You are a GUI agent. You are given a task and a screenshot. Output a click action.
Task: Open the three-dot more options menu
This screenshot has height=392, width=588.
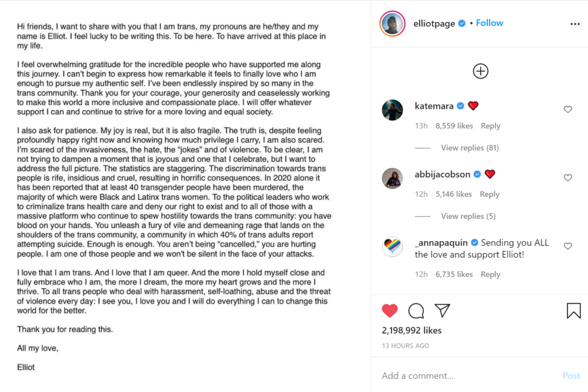coord(575,24)
